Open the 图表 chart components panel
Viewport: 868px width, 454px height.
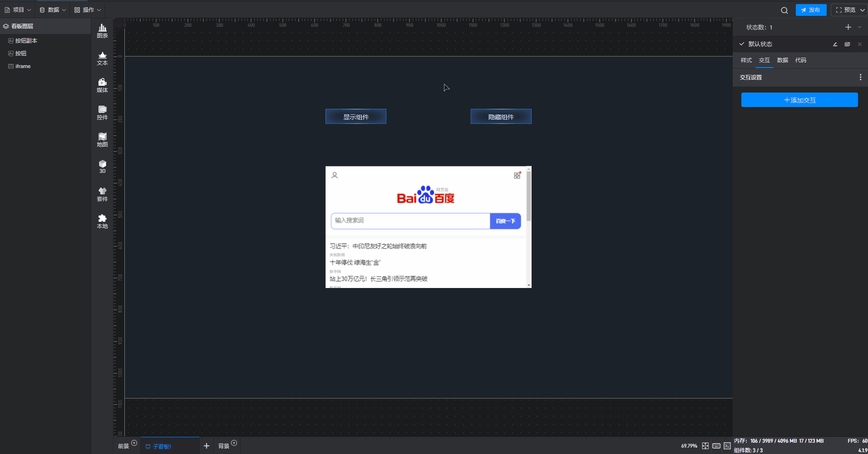click(x=102, y=31)
